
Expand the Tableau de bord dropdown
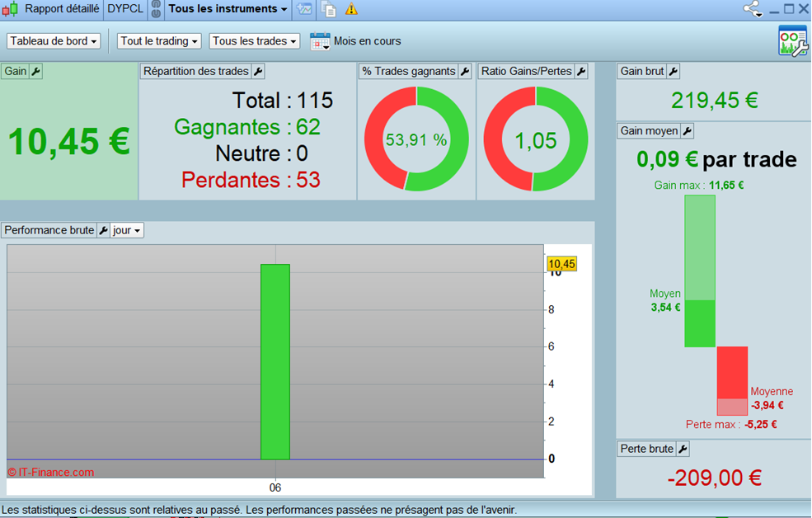point(54,41)
